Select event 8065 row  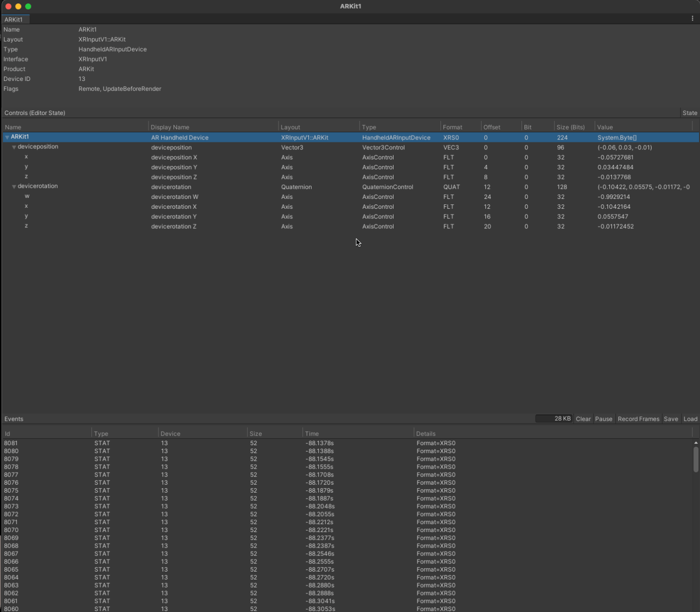[x=347, y=570]
